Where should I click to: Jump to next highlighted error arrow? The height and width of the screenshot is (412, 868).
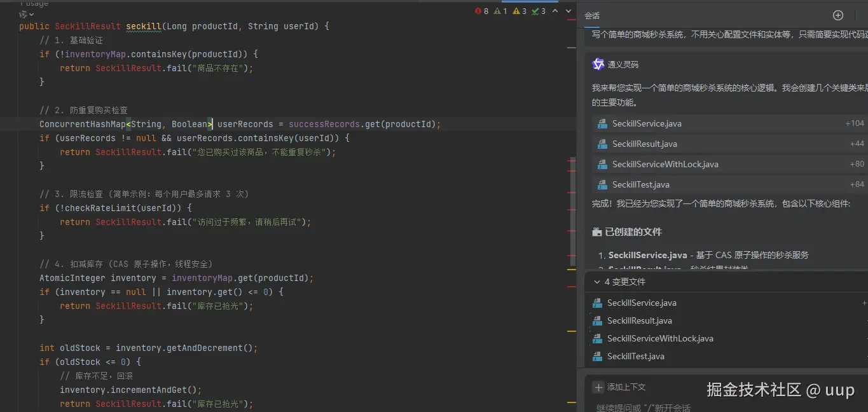[x=567, y=11]
